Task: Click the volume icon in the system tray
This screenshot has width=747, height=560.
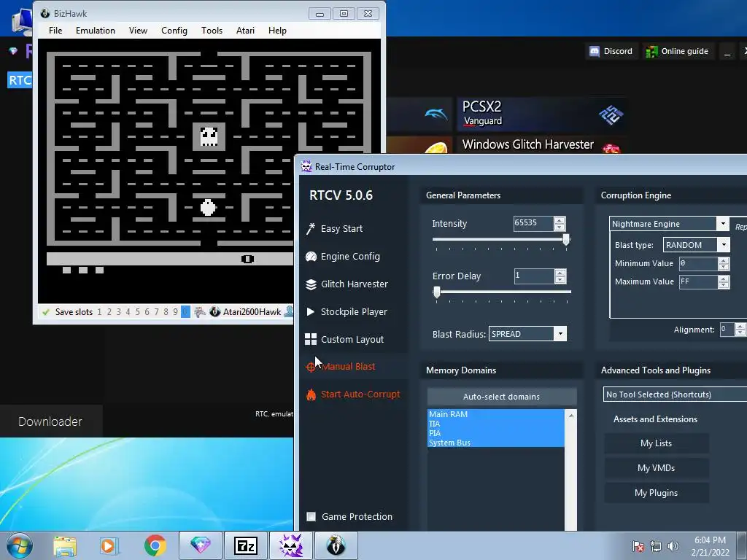Action: [673, 546]
